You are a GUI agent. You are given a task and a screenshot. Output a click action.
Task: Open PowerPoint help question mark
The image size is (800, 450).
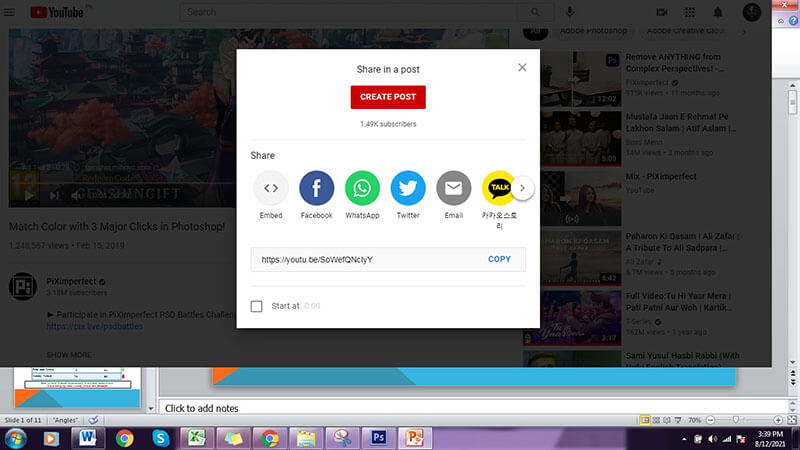coord(793,20)
